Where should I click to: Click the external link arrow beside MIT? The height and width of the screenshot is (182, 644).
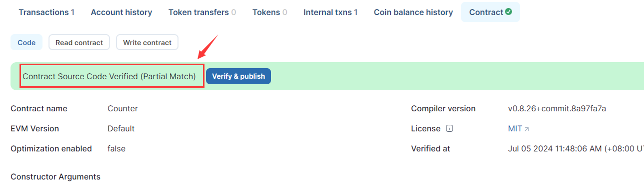pos(526,129)
